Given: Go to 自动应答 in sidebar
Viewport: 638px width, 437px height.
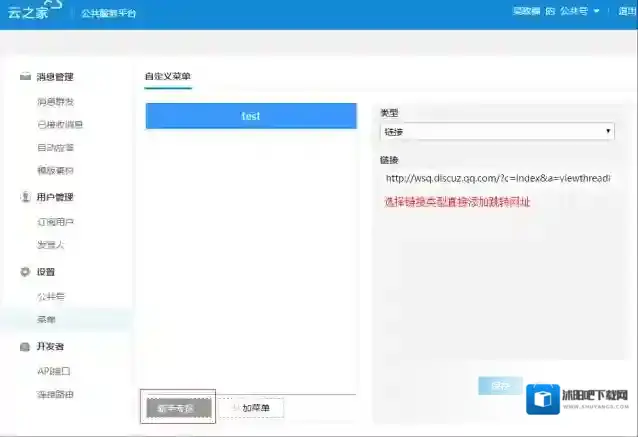Looking at the screenshot, I should 55,147.
